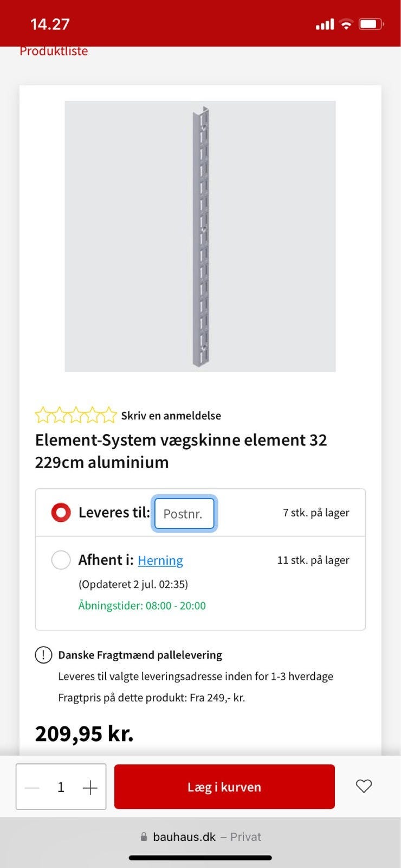
Task: Tap the Wi-Fi icon in status bar
Action: click(x=346, y=23)
